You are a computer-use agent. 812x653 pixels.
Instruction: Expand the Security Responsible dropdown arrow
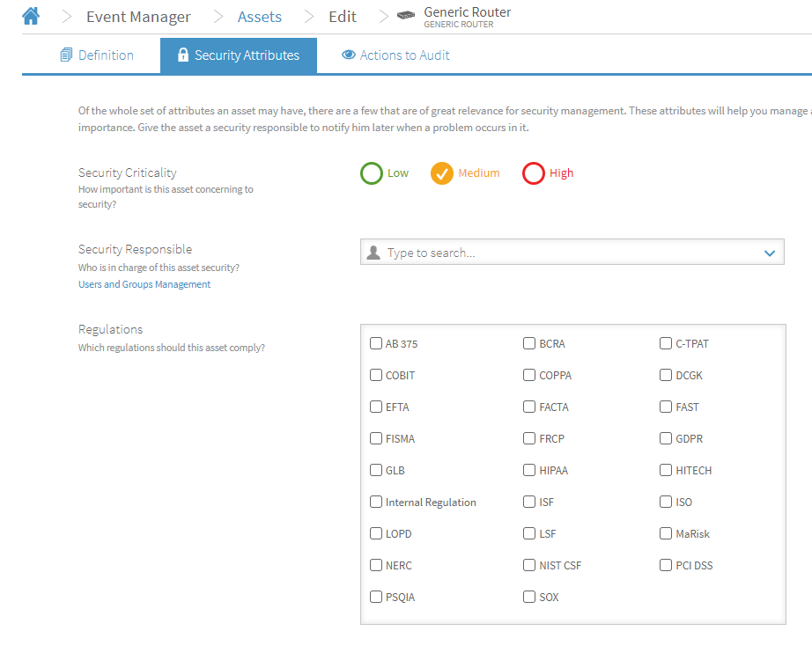click(x=769, y=253)
